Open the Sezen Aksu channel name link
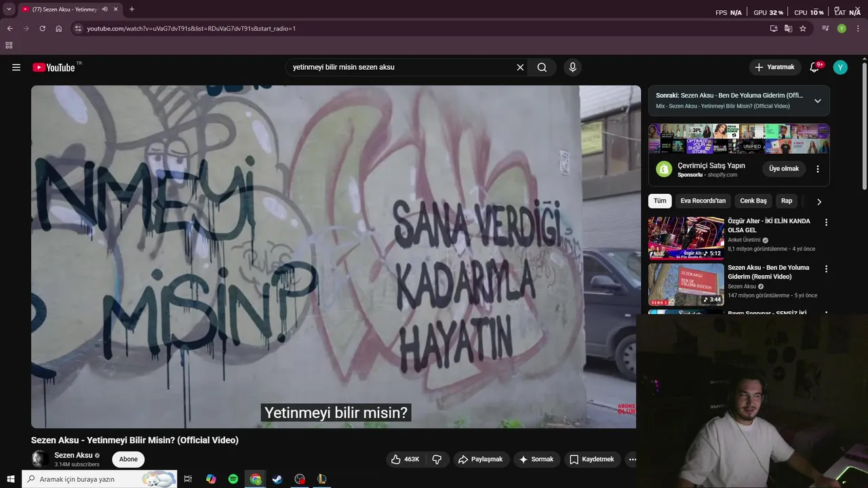This screenshot has width=868, height=488. [x=73, y=455]
